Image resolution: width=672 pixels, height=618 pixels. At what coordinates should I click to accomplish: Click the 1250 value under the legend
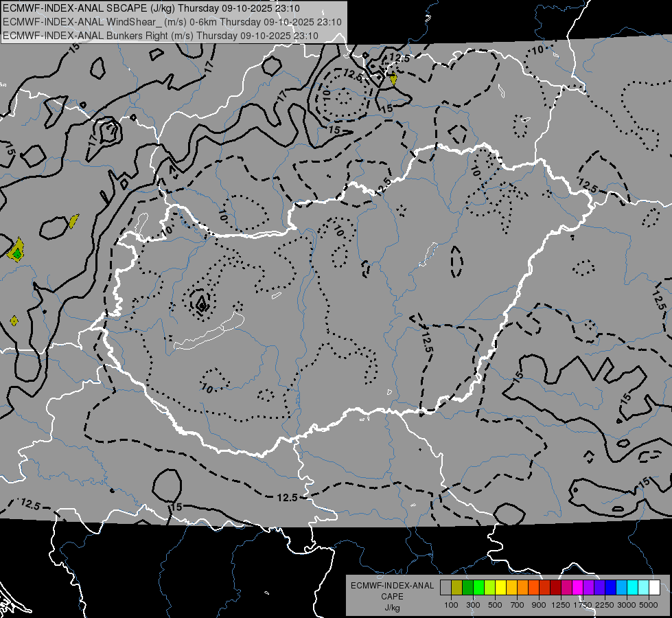point(561,605)
